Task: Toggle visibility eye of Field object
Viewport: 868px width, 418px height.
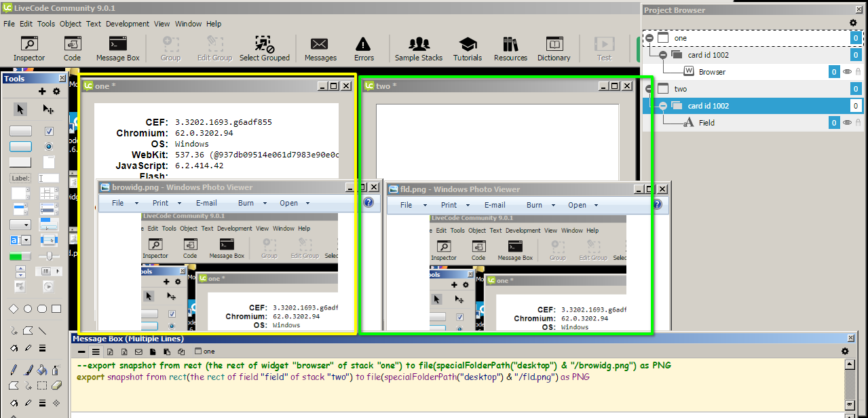Action: point(847,122)
